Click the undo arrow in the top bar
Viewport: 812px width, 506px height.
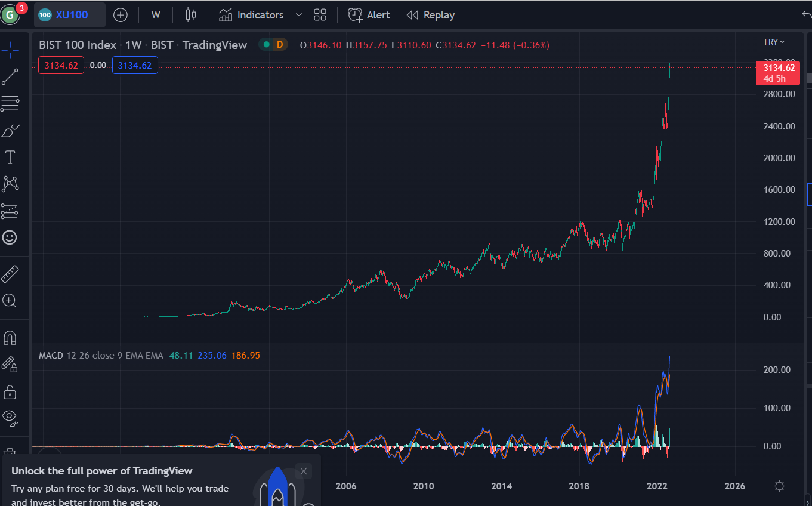[807, 15]
